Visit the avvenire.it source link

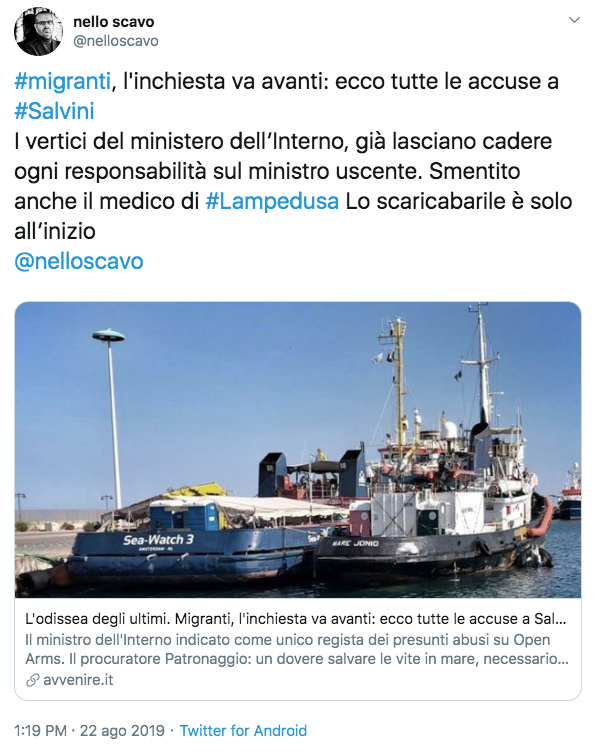(x=78, y=680)
